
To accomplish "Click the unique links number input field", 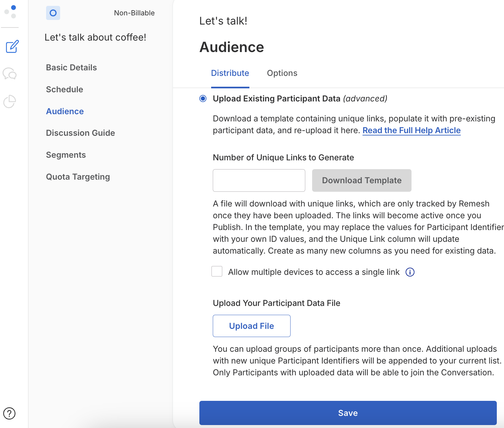I will tap(259, 180).
